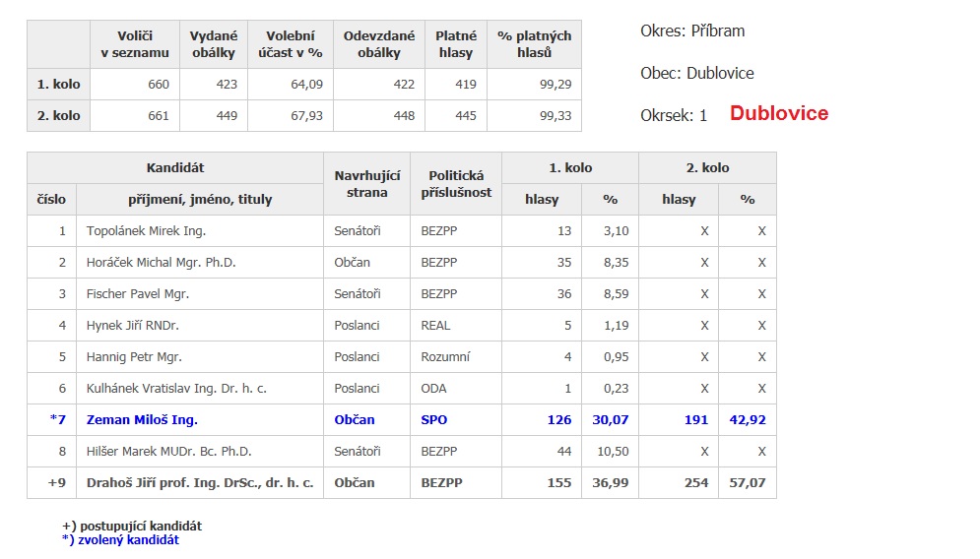Click the postupující kandidát legend text

point(131,526)
